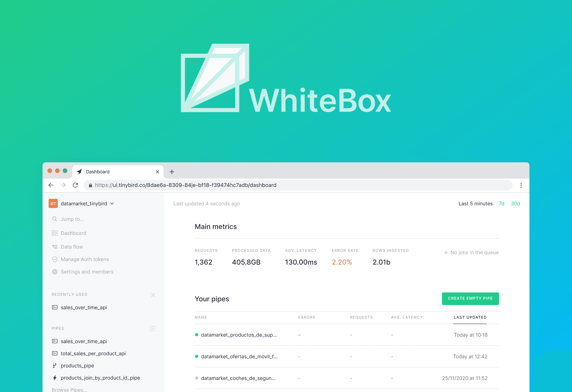
Task: Click the browser reload icon
Action: pos(75,185)
